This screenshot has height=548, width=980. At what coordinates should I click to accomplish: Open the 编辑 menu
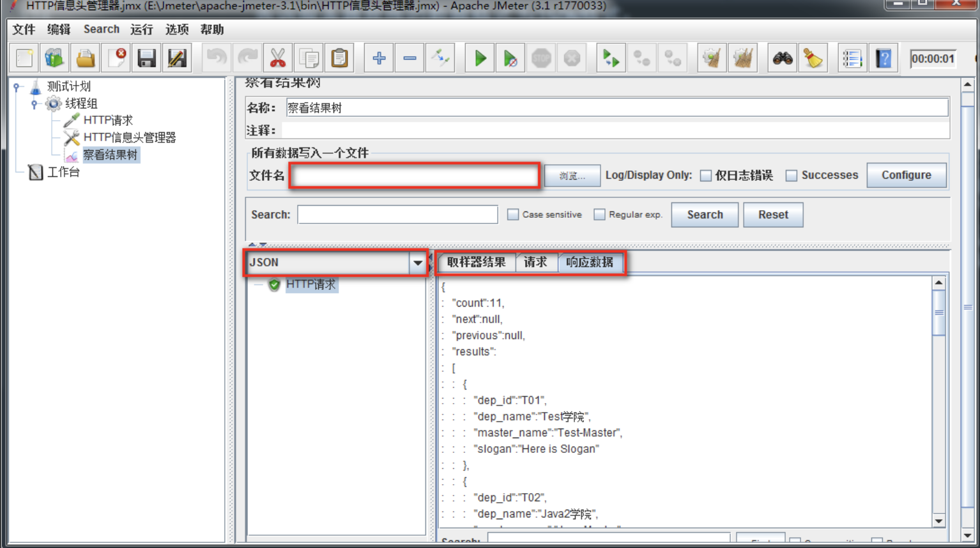(x=59, y=29)
